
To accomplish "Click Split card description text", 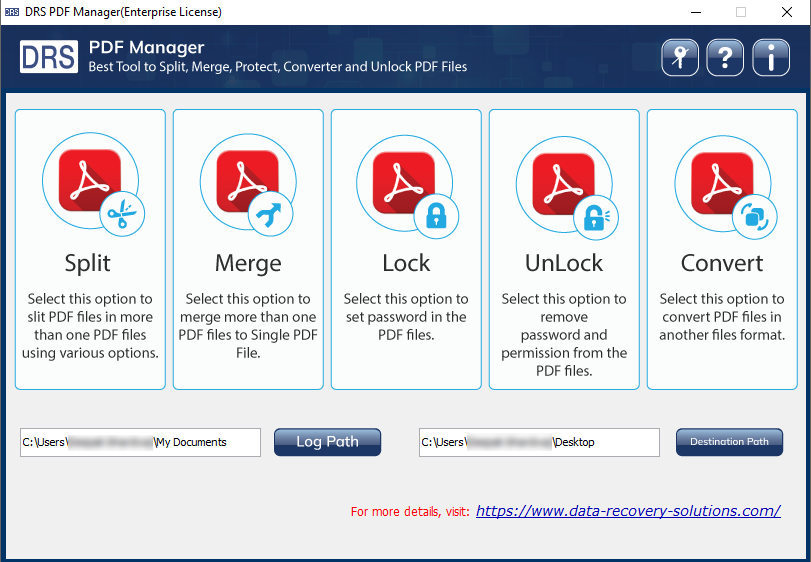I will 90,326.
